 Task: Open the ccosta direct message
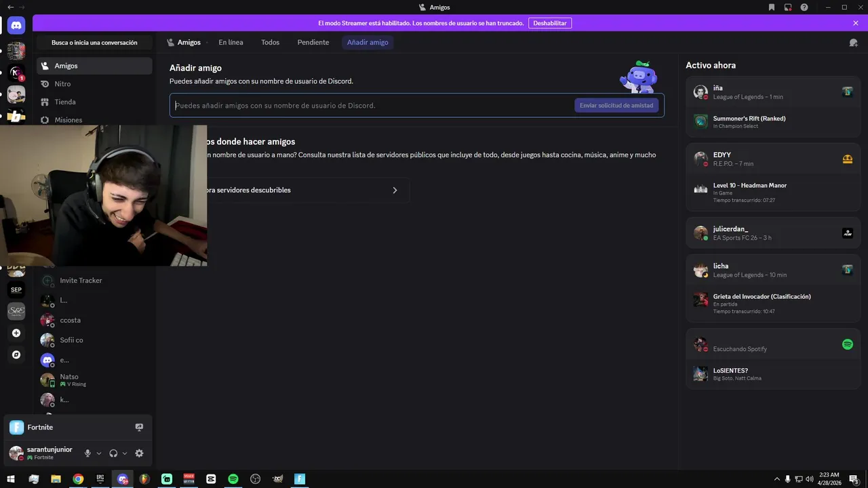[94, 320]
